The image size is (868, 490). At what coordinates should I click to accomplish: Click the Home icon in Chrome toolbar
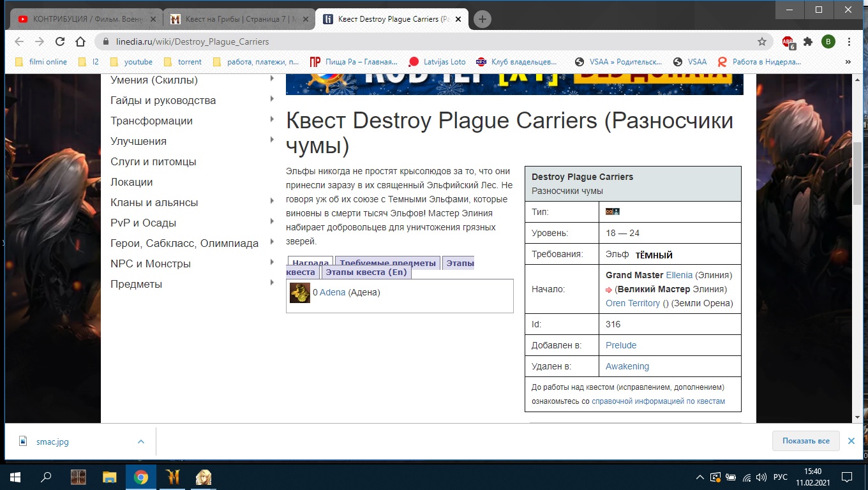click(x=80, y=41)
